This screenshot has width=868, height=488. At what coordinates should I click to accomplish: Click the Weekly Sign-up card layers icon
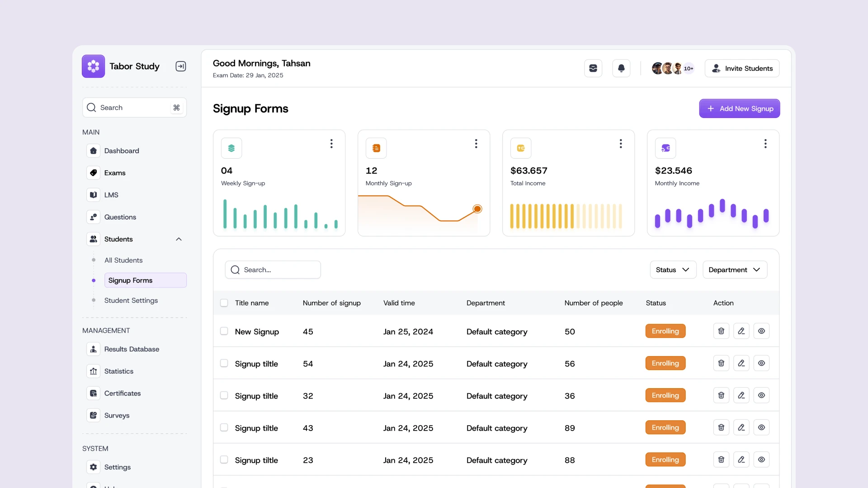coord(231,148)
